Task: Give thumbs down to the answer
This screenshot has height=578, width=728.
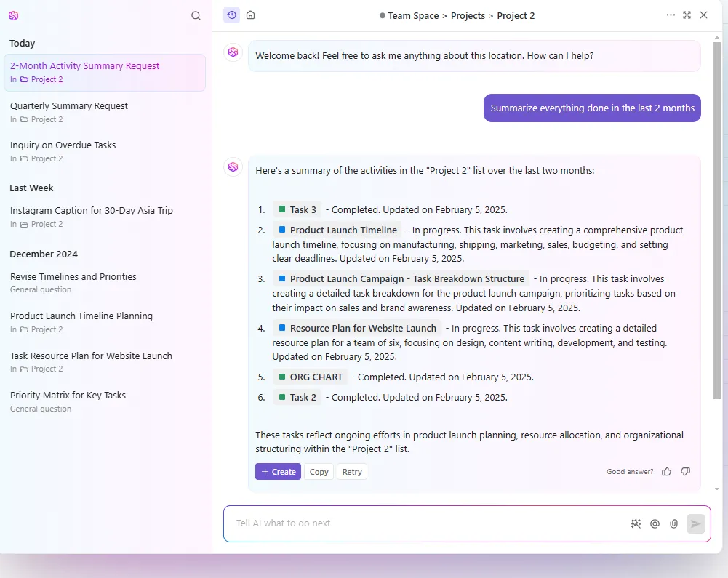Action: click(x=685, y=472)
